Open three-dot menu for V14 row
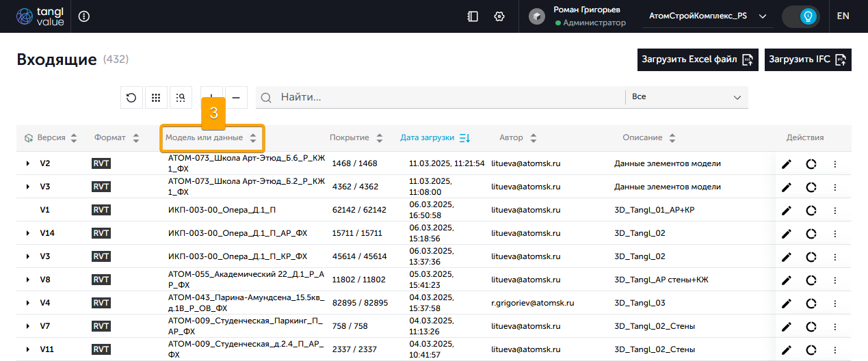The height and width of the screenshot is (361, 868). click(834, 234)
